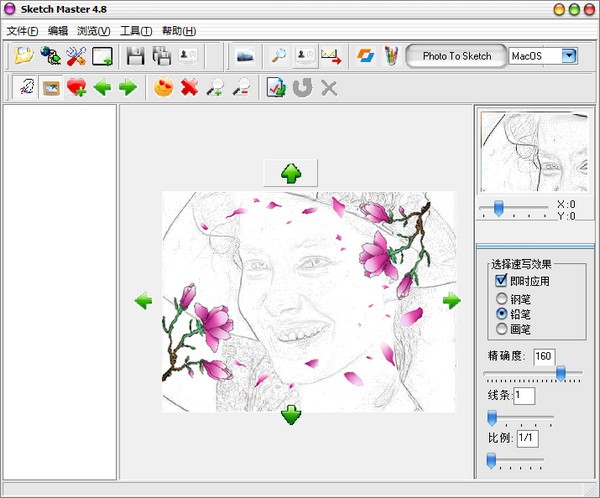Click the gray undo arrow icon
Viewport: 600px width, 498px height.
303,88
